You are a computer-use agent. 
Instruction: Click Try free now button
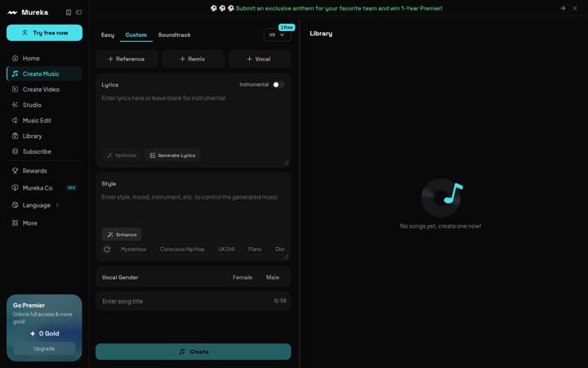pyautogui.click(x=44, y=33)
